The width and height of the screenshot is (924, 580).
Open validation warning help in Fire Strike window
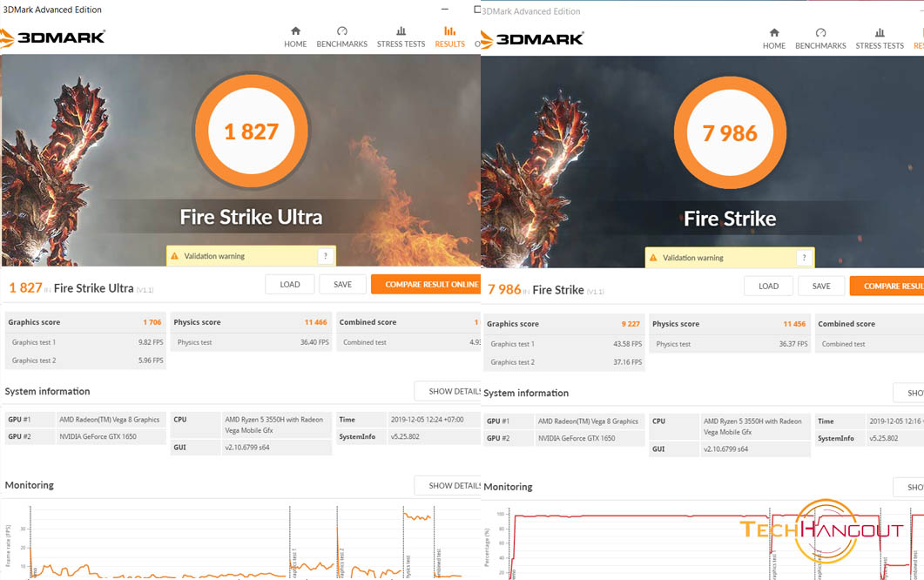point(804,258)
